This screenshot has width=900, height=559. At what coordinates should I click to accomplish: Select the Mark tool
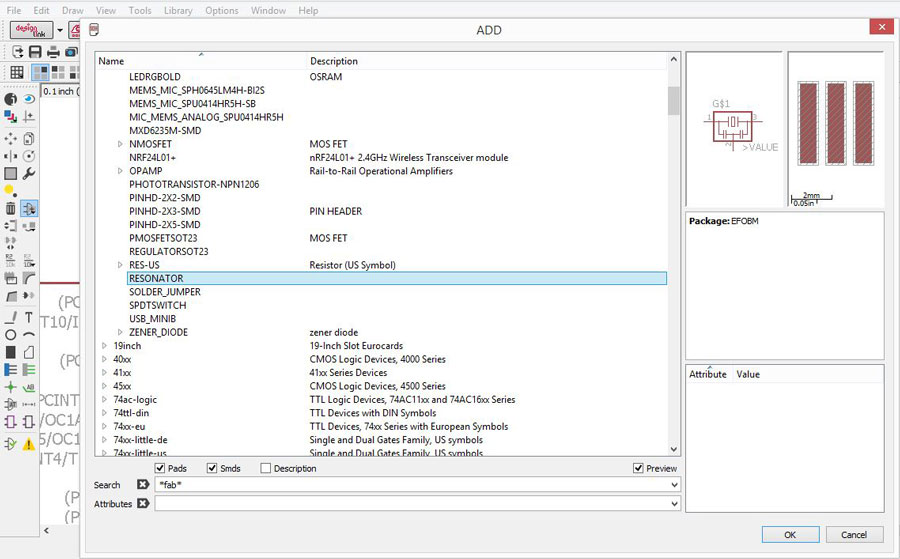[29, 117]
